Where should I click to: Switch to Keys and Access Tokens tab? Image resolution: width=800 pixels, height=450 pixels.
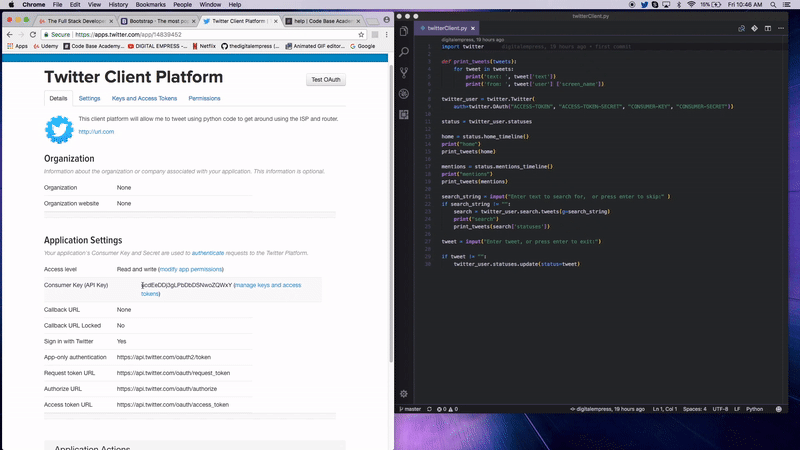[144, 98]
